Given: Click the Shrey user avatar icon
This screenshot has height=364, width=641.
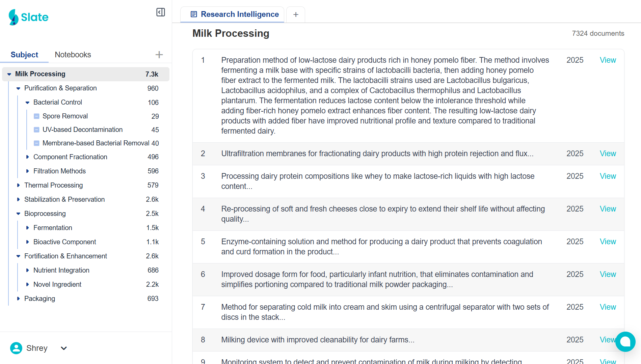Looking at the screenshot, I should (x=16, y=348).
